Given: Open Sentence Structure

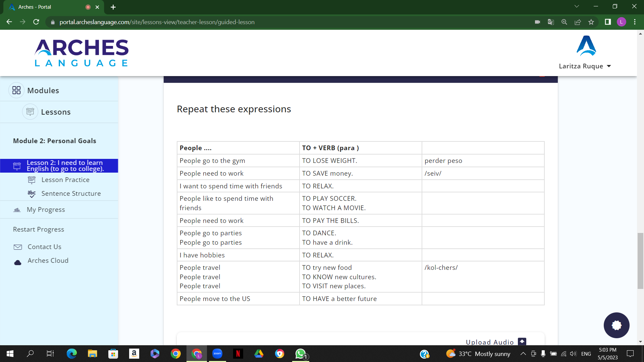Looking at the screenshot, I should pos(71,193).
